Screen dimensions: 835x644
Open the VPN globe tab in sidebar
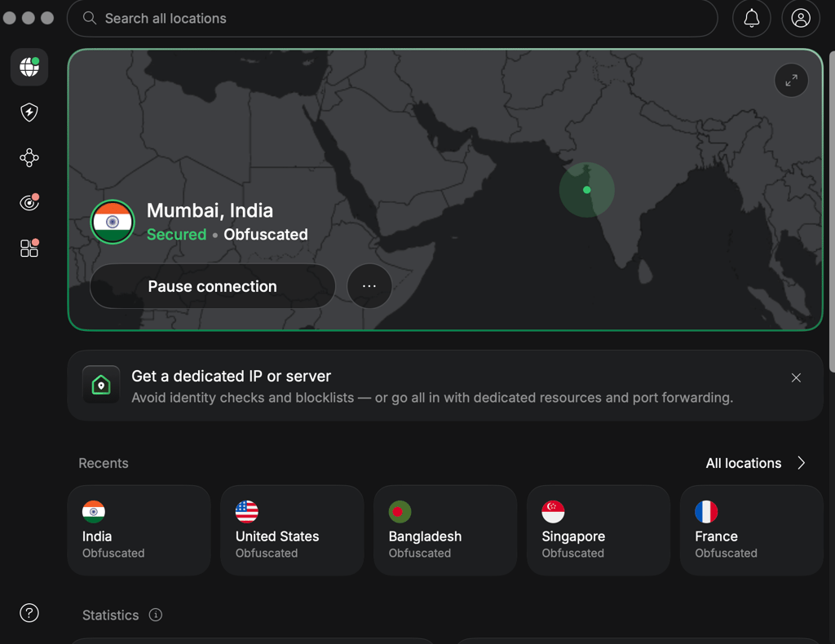click(x=29, y=67)
